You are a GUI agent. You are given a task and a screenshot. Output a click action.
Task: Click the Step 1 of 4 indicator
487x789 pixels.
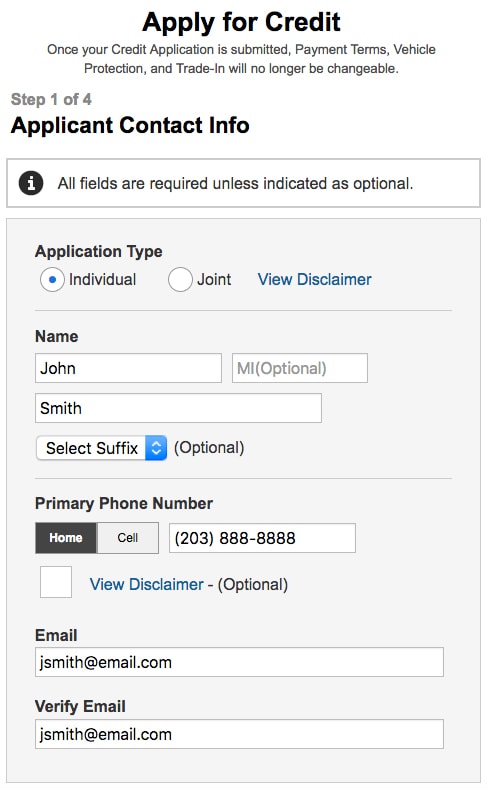pos(51,99)
